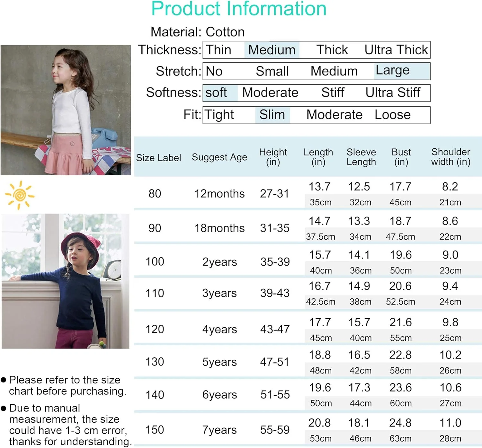
Task: Pick the Ultra Stiff softness option
Action: (392, 93)
